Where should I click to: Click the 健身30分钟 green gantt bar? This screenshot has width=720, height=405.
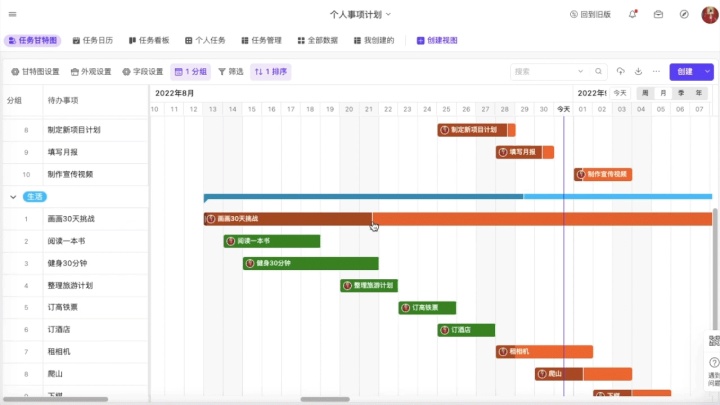(311, 263)
